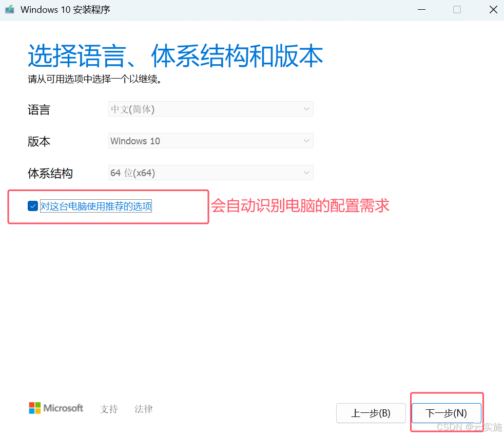Click the instruction text 请从可用选项中选择一个以继续
Screen dimensions: 504x436
pyautogui.click(x=94, y=79)
